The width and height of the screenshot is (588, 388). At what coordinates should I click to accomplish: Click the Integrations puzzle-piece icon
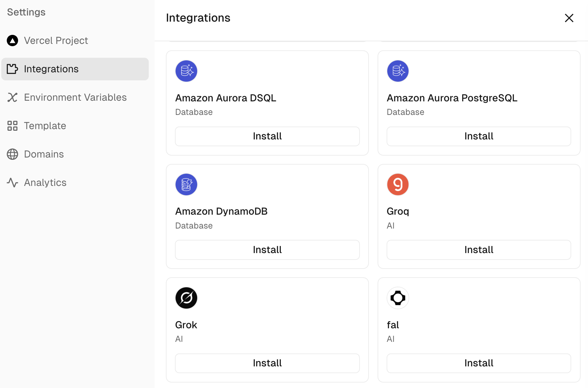pyautogui.click(x=13, y=69)
